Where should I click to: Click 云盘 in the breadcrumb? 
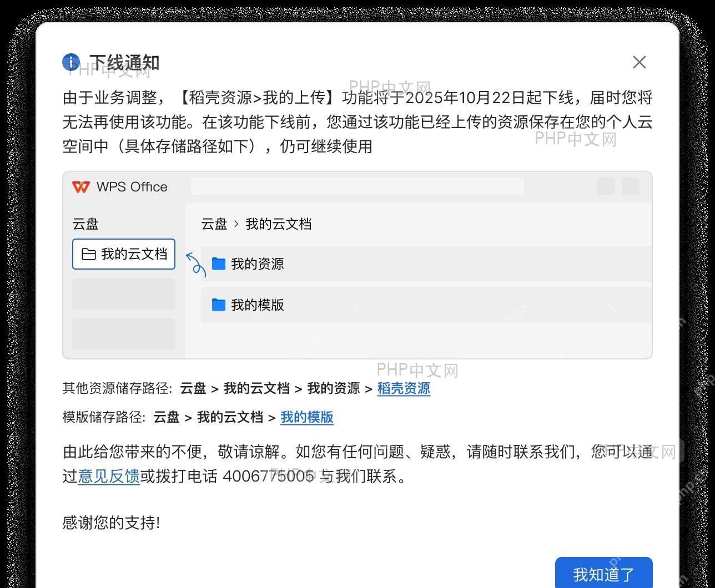(214, 224)
